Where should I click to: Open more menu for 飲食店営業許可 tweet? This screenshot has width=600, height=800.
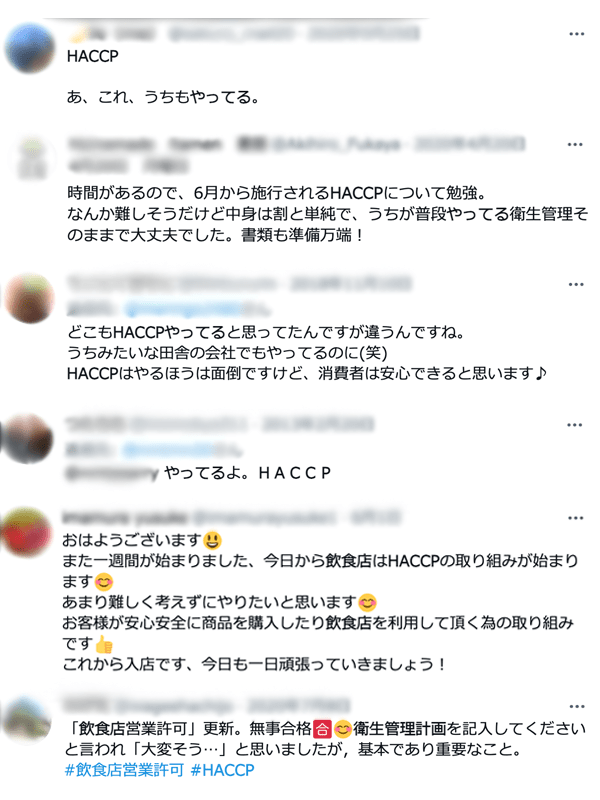(577, 707)
